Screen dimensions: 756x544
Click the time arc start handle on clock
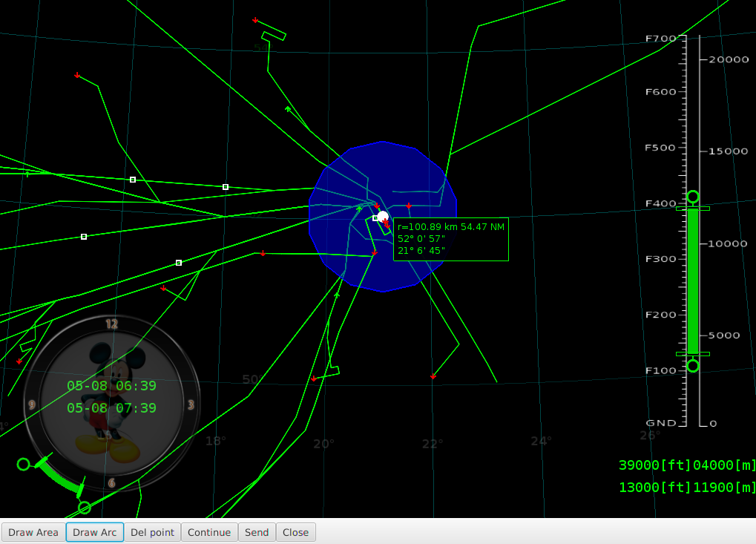(x=23, y=465)
